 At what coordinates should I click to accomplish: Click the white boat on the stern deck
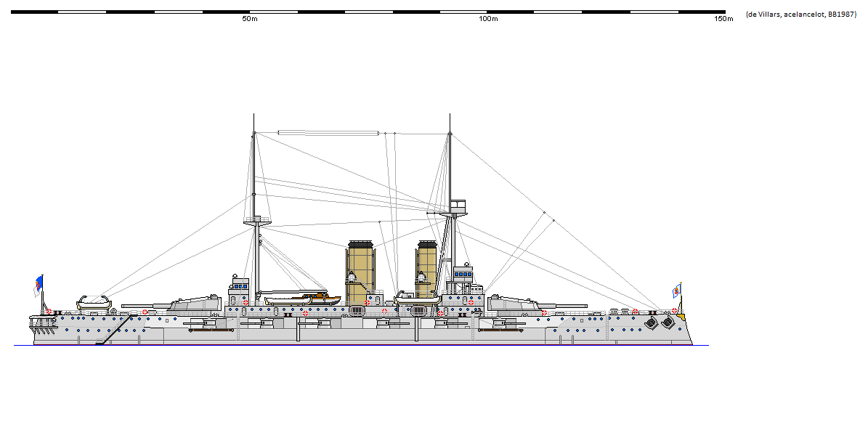pyautogui.click(x=94, y=302)
